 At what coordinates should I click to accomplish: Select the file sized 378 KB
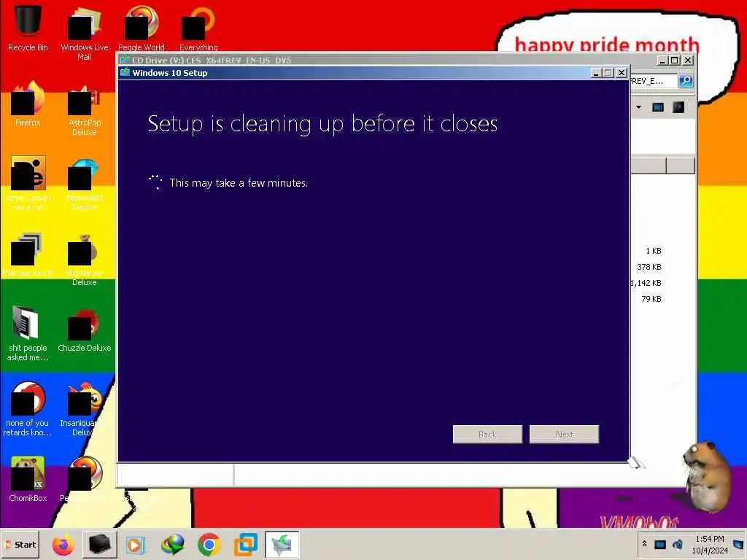pyautogui.click(x=649, y=267)
